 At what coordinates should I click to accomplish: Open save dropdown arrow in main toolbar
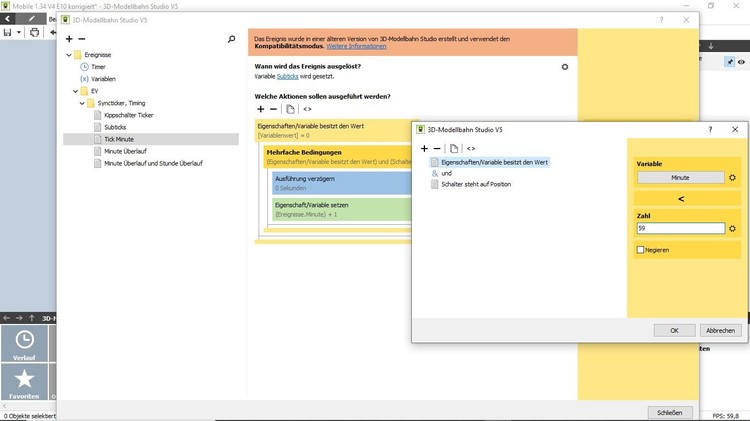(19, 33)
